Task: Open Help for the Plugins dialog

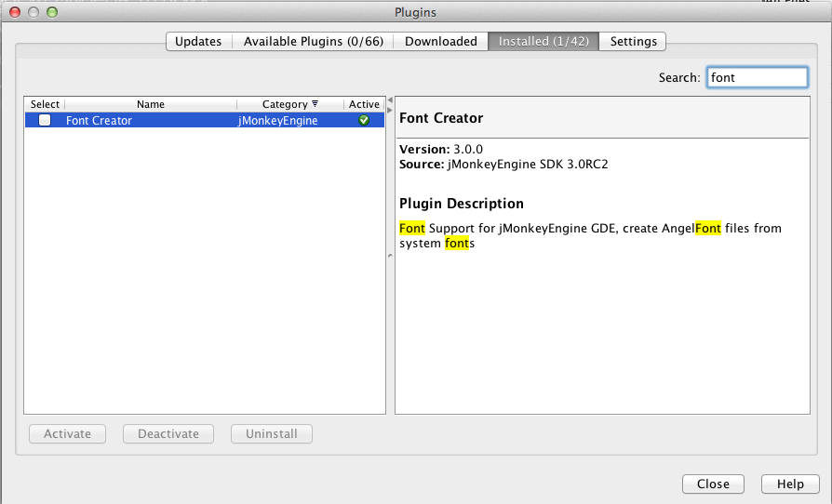Action: [x=791, y=484]
